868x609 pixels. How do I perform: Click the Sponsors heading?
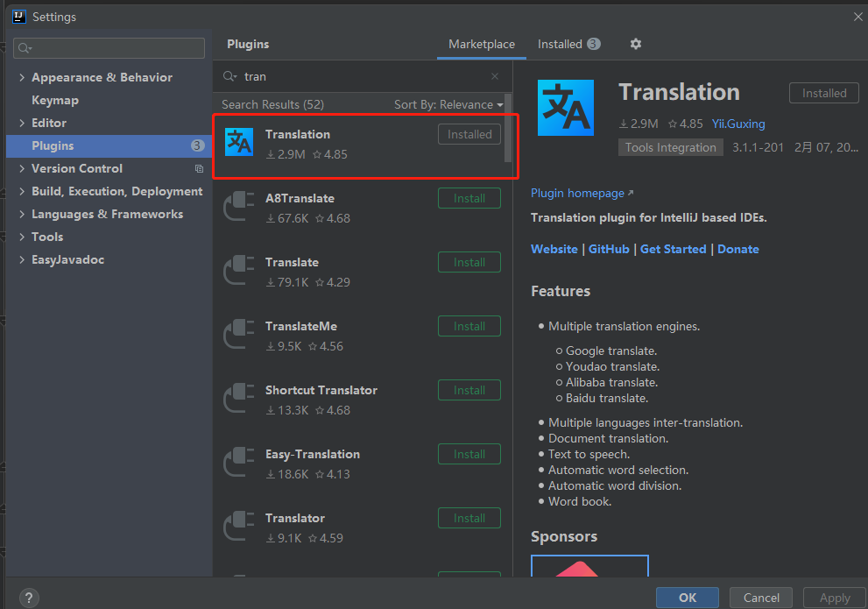pos(564,536)
